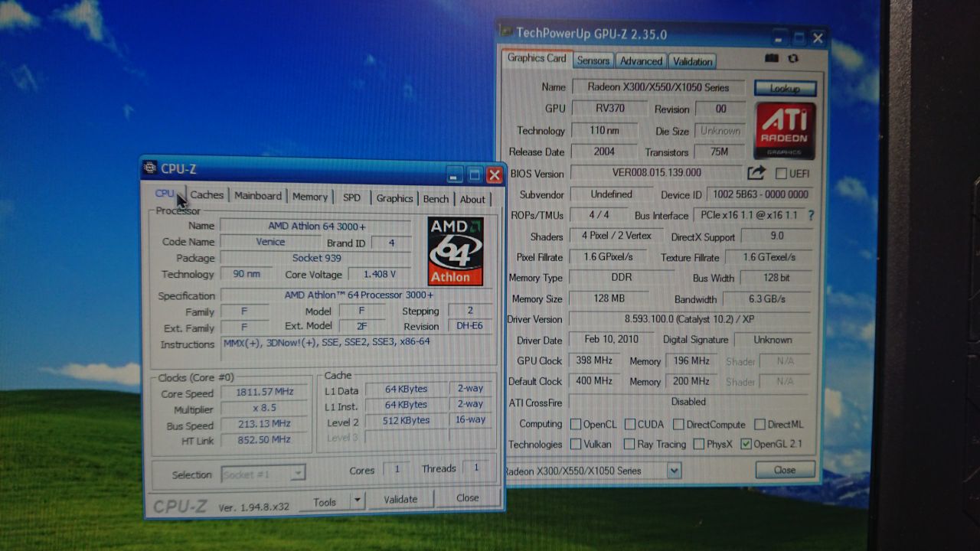The width and height of the screenshot is (980, 551).
Task: Open the Graphics tab in CPU-Z
Action: pyautogui.click(x=395, y=198)
